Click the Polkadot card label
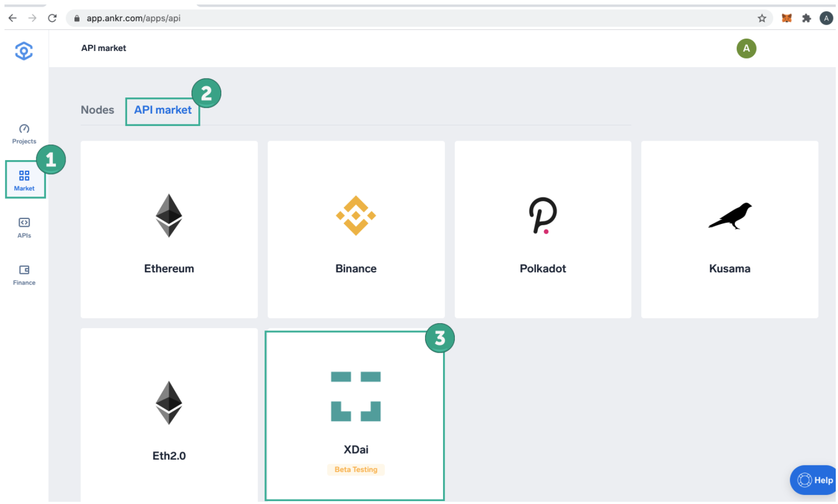The height and width of the screenshot is (504, 838). click(543, 268)
